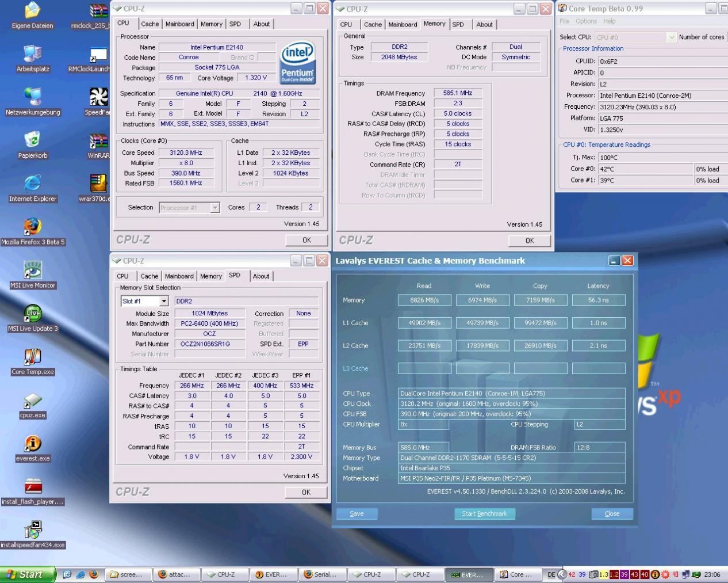Screen dimensions: 728x583
Task: Switch to Mainboard tab in top-left CPU-Z
Action: click(179, 24)
